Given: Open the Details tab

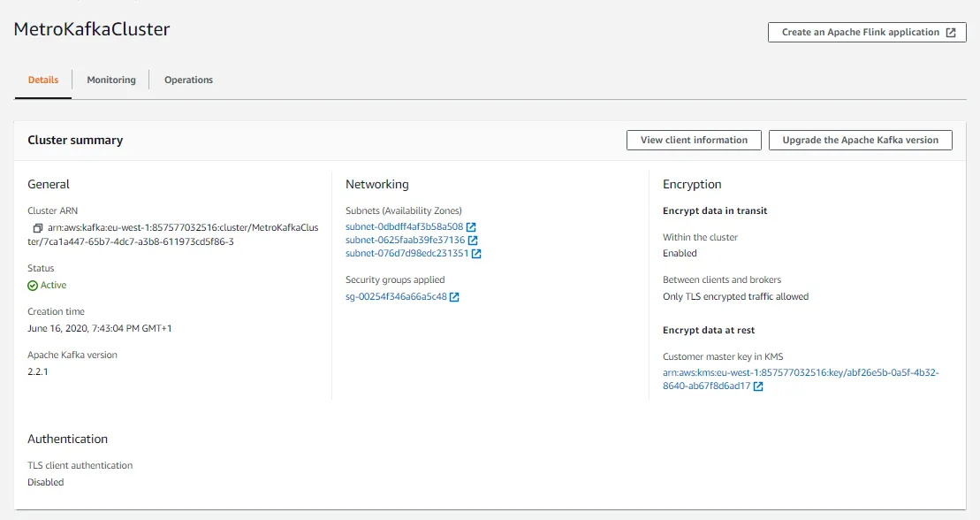Looking at the screenshot, I should tap(43, 80).
